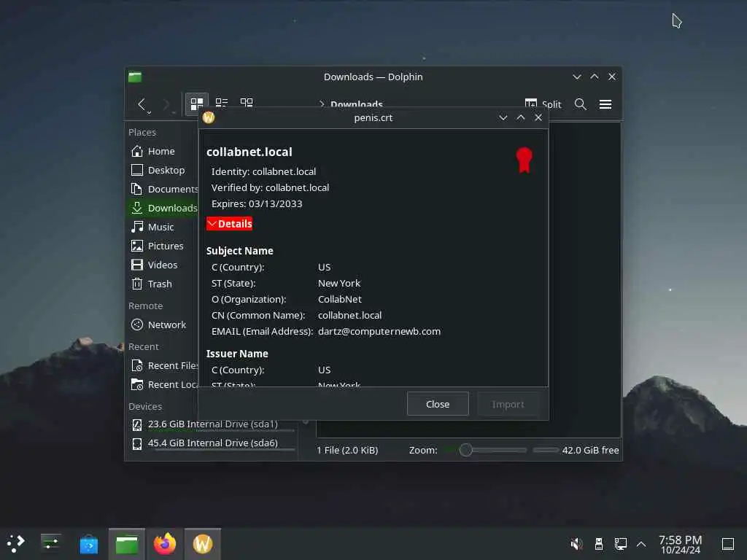Select the email dartz@computernewb.com value
747x560 pixels.
[x=379, y=332]
